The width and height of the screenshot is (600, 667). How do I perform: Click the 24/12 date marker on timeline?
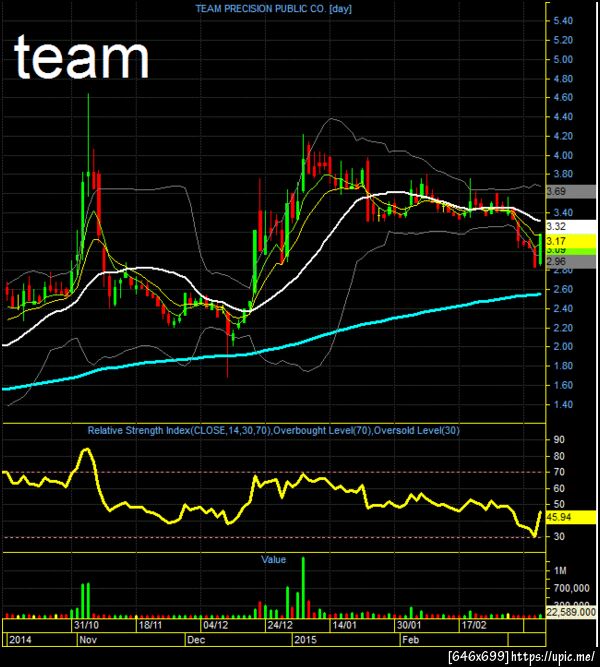[x=280, y=625]
